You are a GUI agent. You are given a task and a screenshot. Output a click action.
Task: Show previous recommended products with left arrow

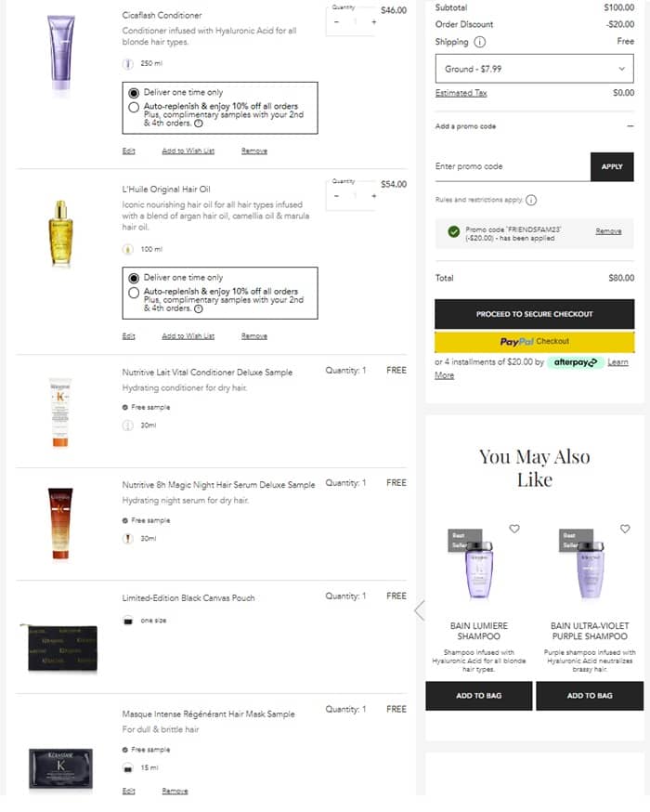pos(420,610)
